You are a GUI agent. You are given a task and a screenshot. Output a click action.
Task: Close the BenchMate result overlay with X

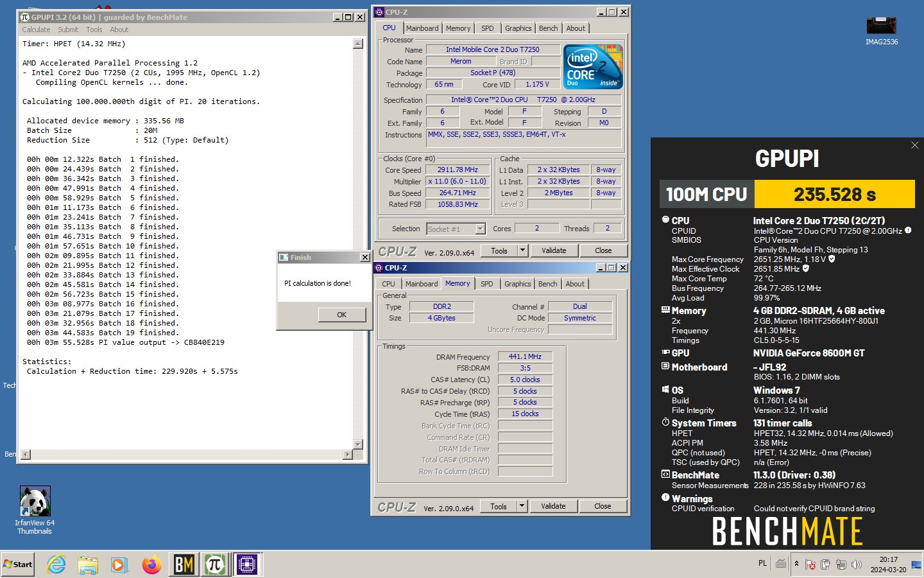(914, 145)
